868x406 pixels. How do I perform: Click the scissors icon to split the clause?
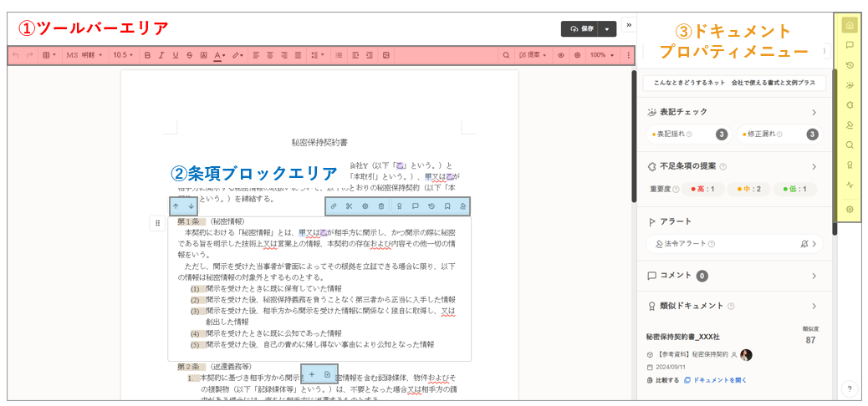point(349,206)
